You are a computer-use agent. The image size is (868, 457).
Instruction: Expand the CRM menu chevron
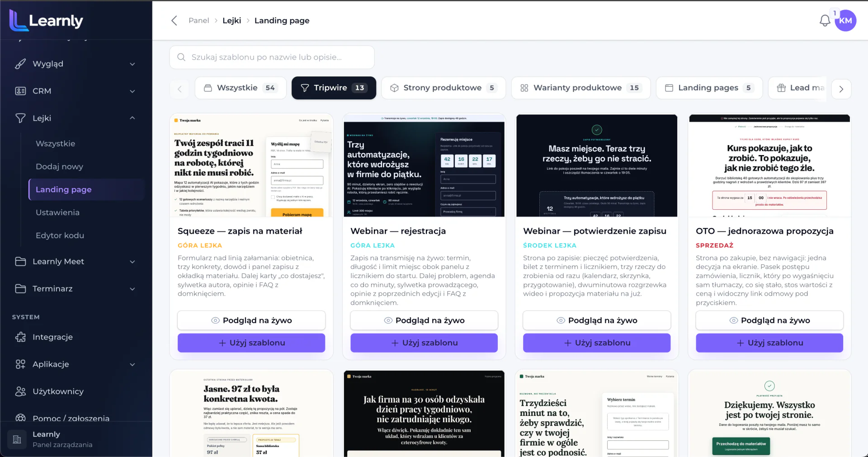[x=132, y=91]
